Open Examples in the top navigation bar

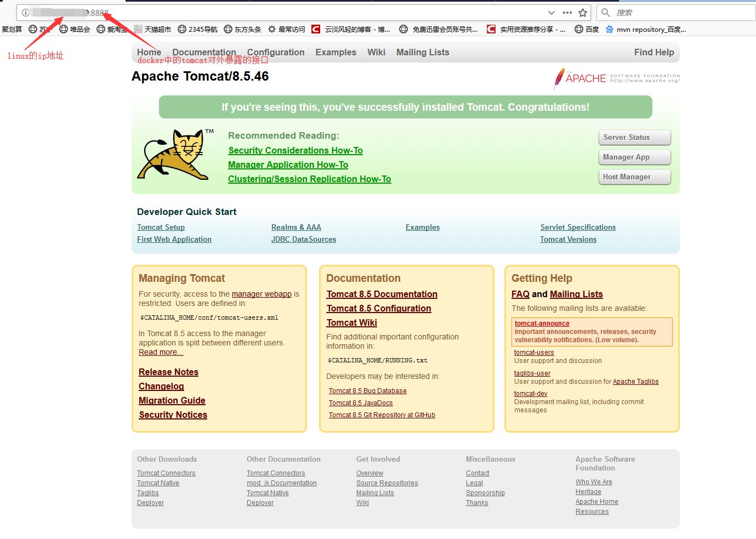click(x=336, y=53)
